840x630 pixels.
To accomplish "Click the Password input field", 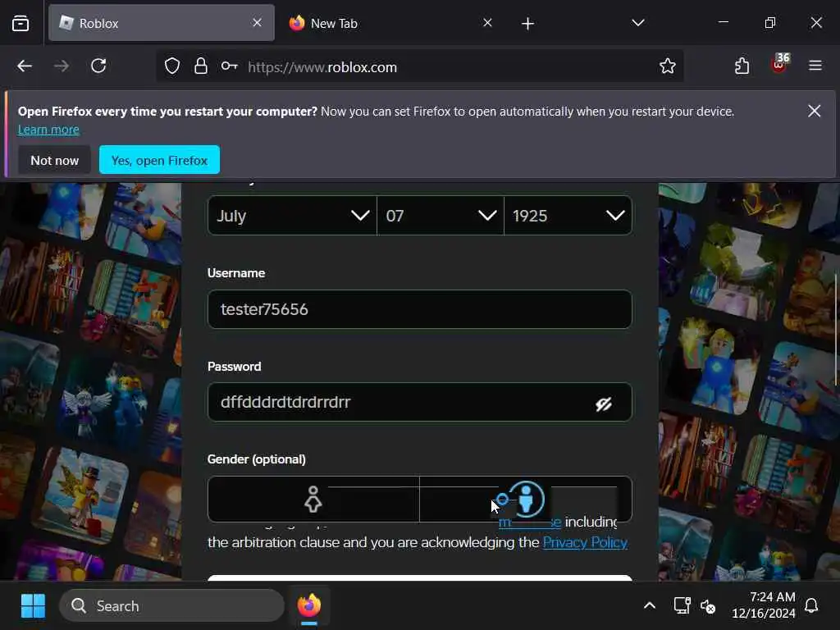I will (x=419, y=402).
